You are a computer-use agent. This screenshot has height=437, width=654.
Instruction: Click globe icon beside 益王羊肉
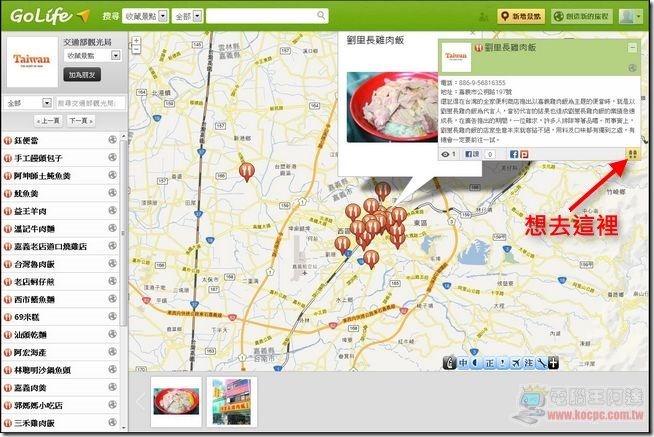(112, 210)
